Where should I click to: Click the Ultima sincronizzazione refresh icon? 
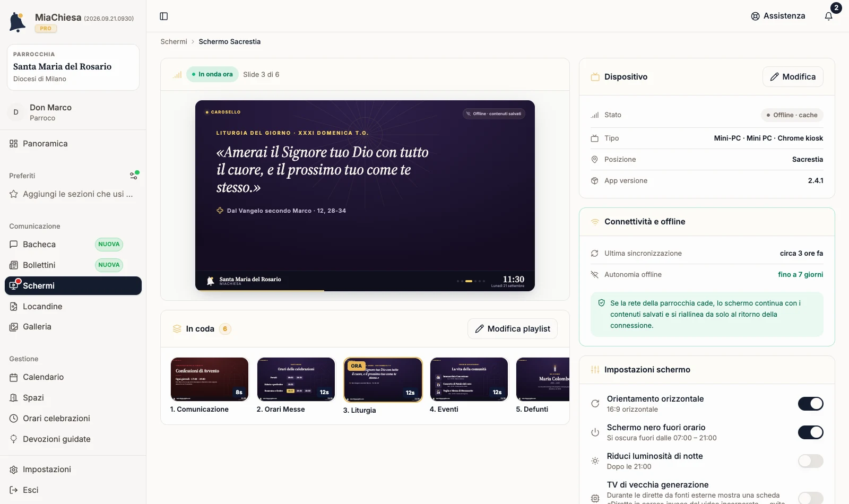click(595, 254)
